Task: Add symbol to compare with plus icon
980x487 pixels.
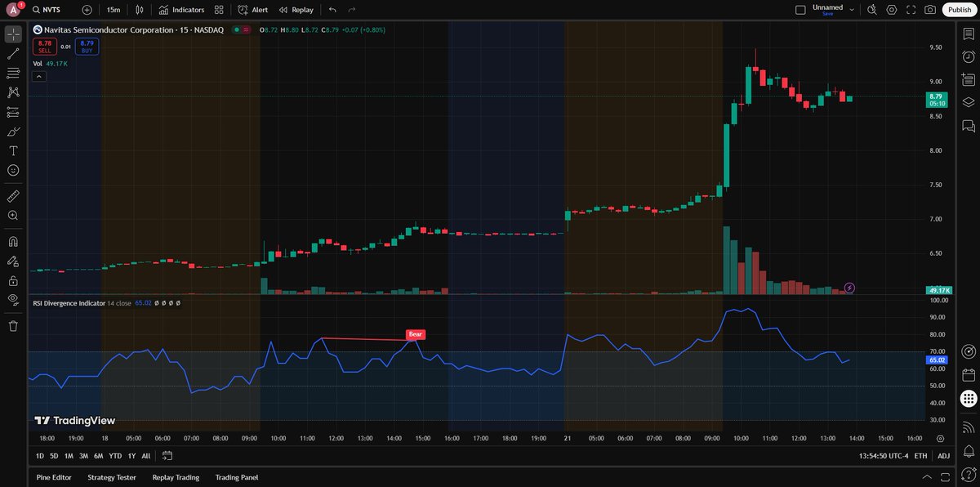Action: coord(87,10)
